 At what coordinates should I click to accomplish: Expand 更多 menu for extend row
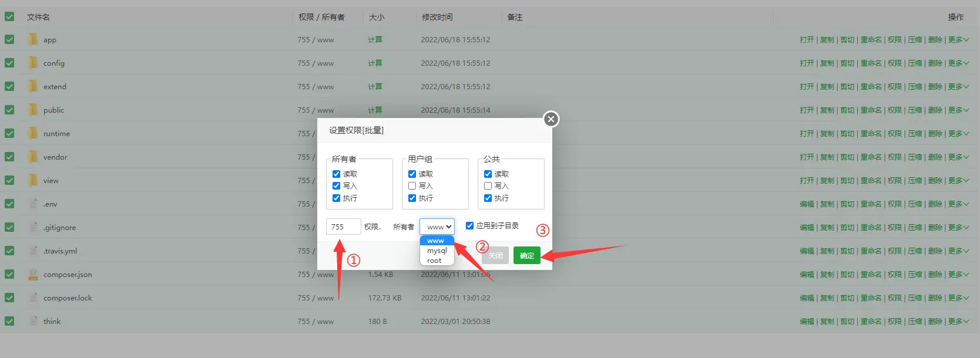pos(958,87)
